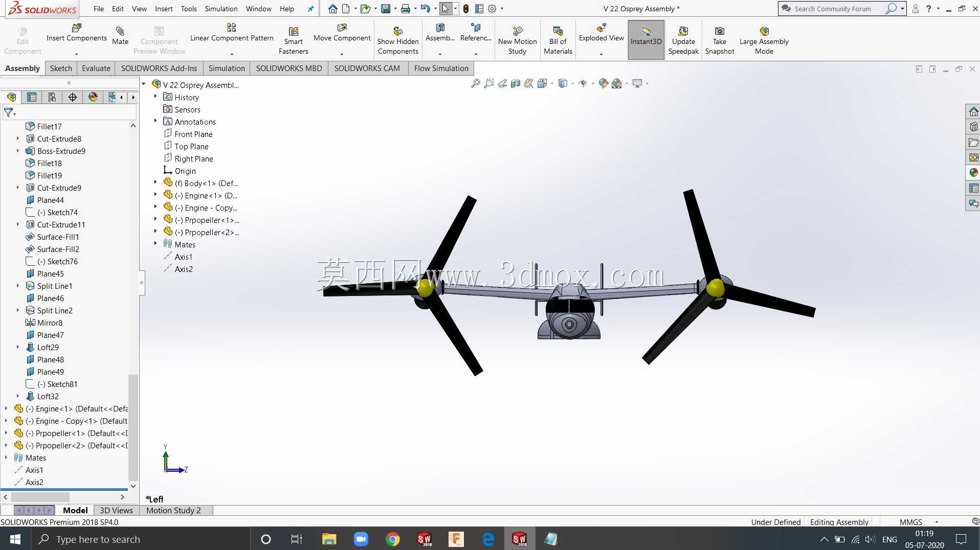The width and height of the screenshot is (980, 550).
Task: Click Windows taskbar search box
Action: coord(141,539)
